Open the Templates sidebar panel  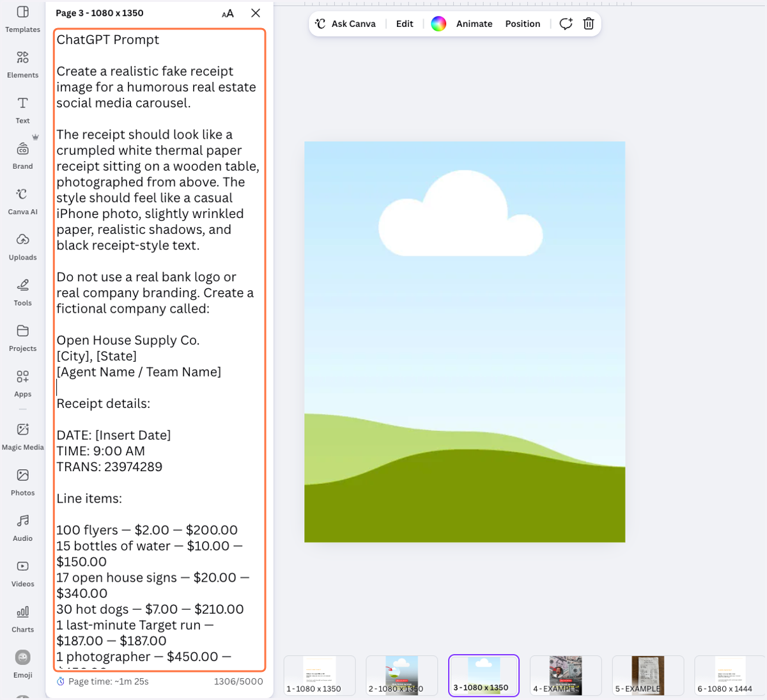pyautogui.click(x=22, y=19)
